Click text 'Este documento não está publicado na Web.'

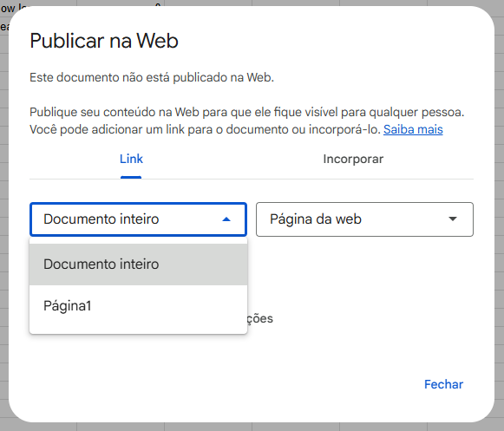pos(152,77)
